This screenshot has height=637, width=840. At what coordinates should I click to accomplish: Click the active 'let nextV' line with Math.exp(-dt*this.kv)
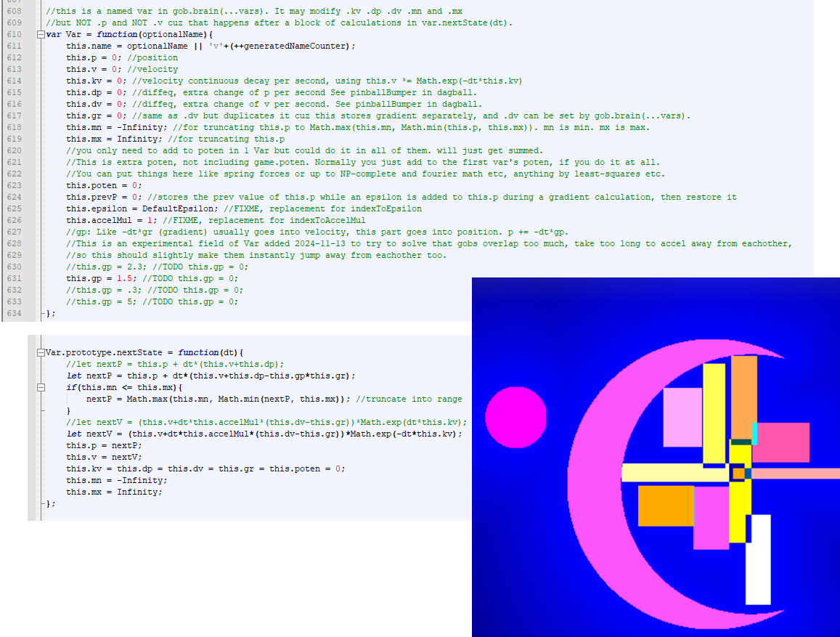pyautogui.click(x=264, y=434)
